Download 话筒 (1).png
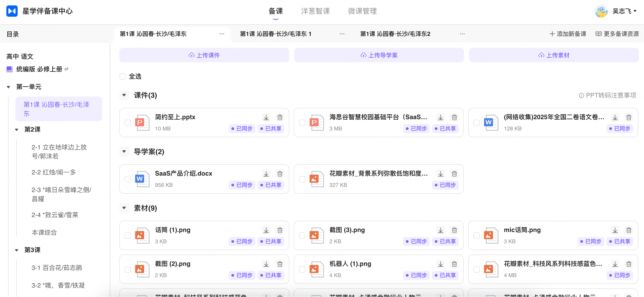Image resolution: width=644 pixels, height=297 pixels. coord(266,230)
